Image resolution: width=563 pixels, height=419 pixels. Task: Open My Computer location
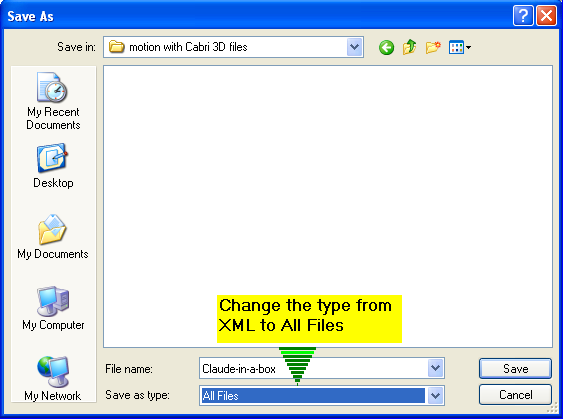53,308
